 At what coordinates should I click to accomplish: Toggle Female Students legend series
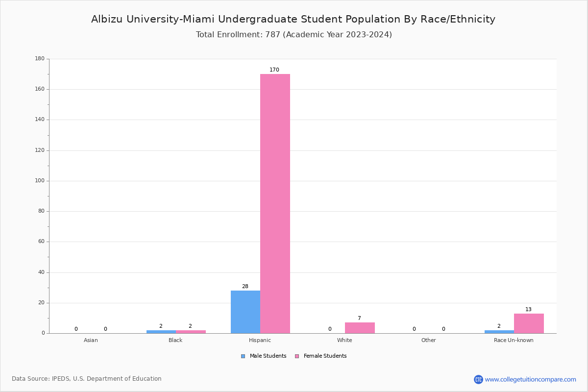click(x=325, y=356)
